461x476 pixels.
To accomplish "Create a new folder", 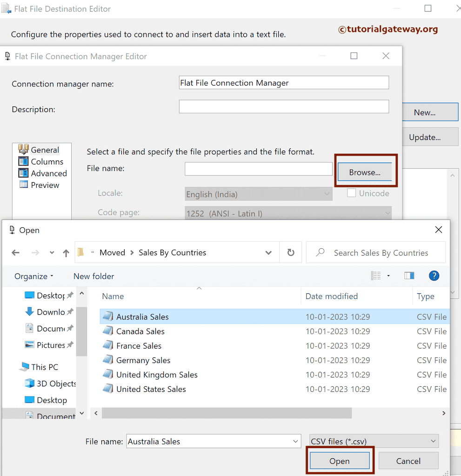I will (x=94, y=276).
